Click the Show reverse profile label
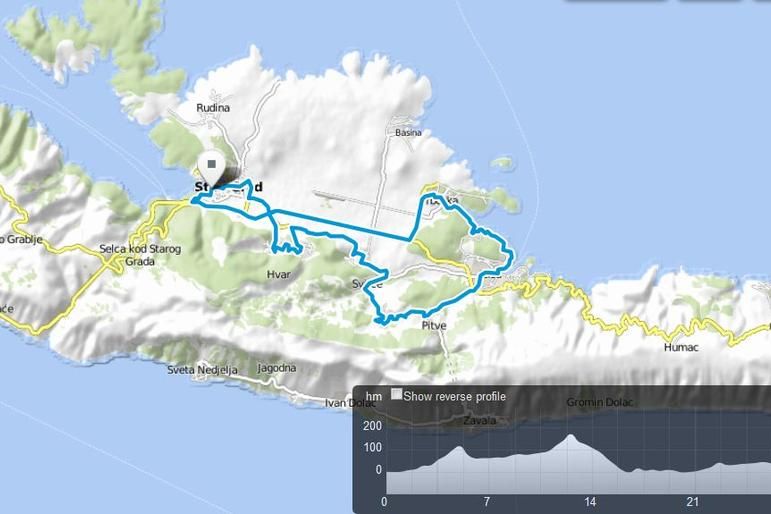 (454, 396)
